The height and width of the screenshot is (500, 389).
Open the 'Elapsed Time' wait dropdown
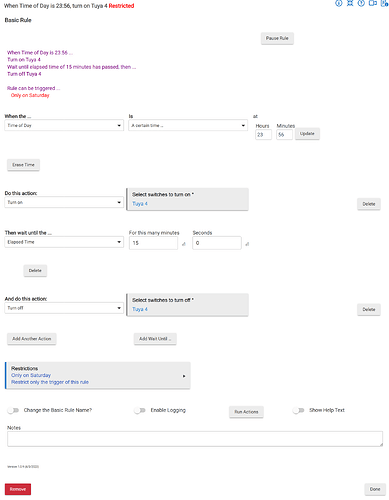click(x=64, y=242)
